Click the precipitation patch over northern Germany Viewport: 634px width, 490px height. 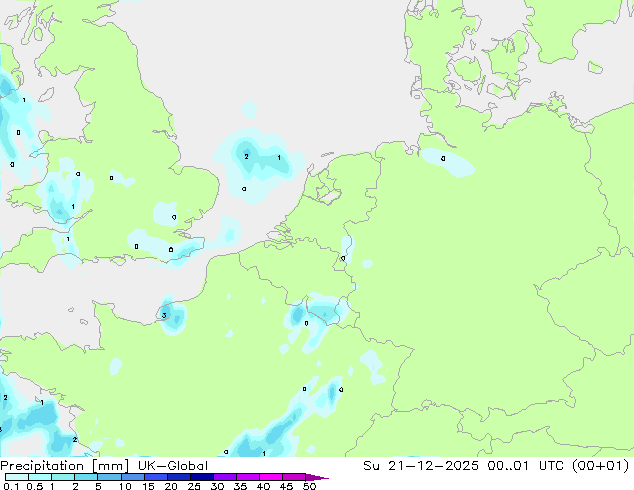[447, 160]
